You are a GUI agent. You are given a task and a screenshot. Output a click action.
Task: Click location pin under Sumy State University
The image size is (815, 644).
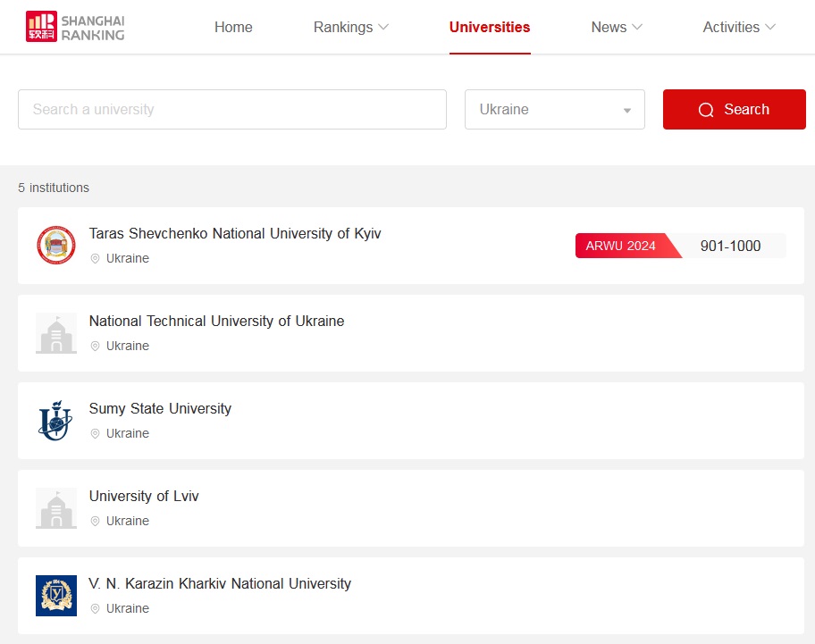point(95,433)
